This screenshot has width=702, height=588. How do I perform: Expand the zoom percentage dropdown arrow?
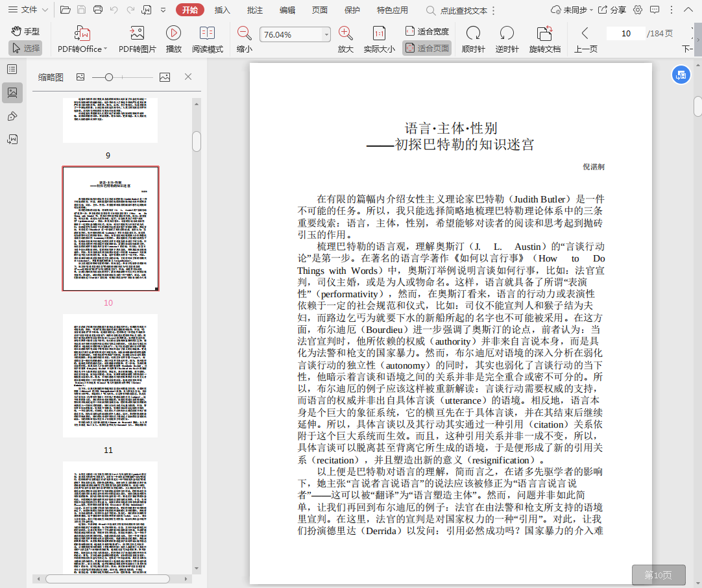[326, 34]
